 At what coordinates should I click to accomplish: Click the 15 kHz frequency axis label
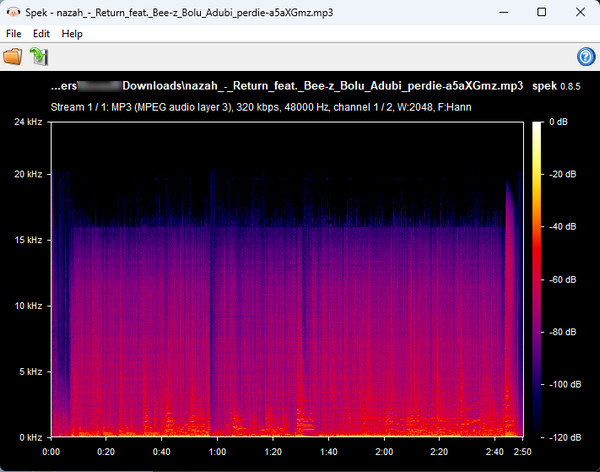point(28,240)
